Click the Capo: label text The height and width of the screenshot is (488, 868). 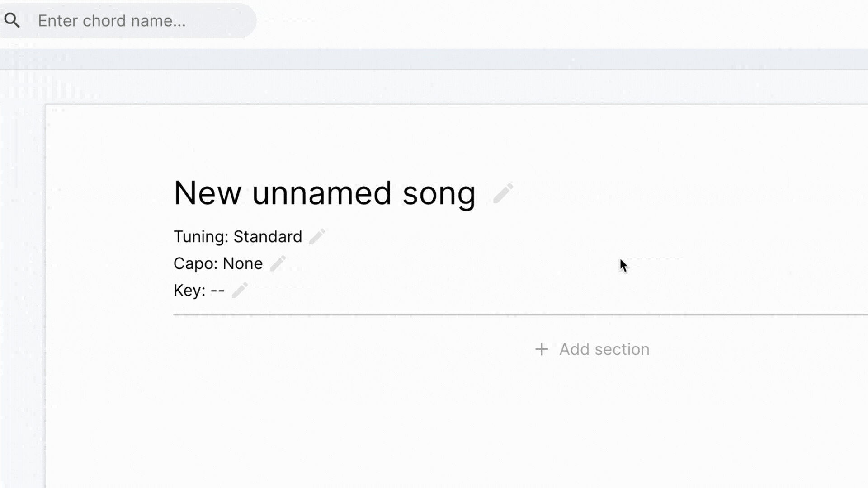[x=196, y=263]
